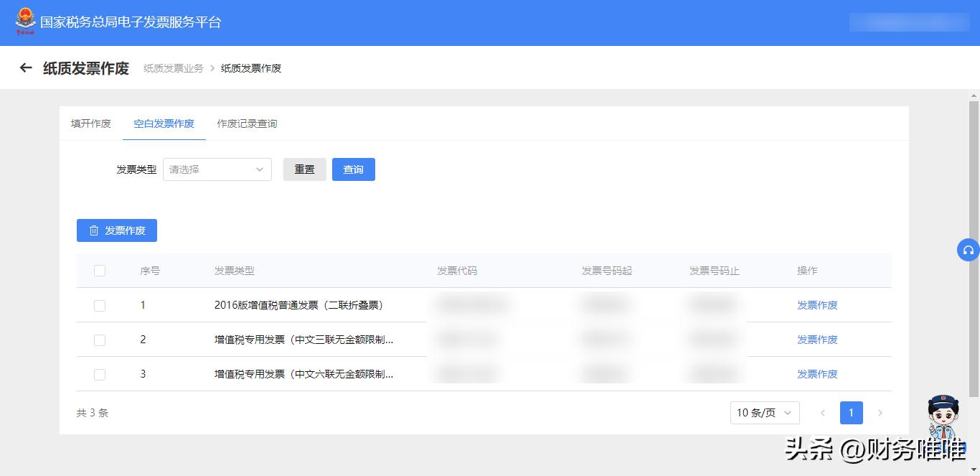Image resolution: width=980 pixels, height=476 pixels.
Task: Click the national tax bureau emblem logo
Action: point(27,21)
